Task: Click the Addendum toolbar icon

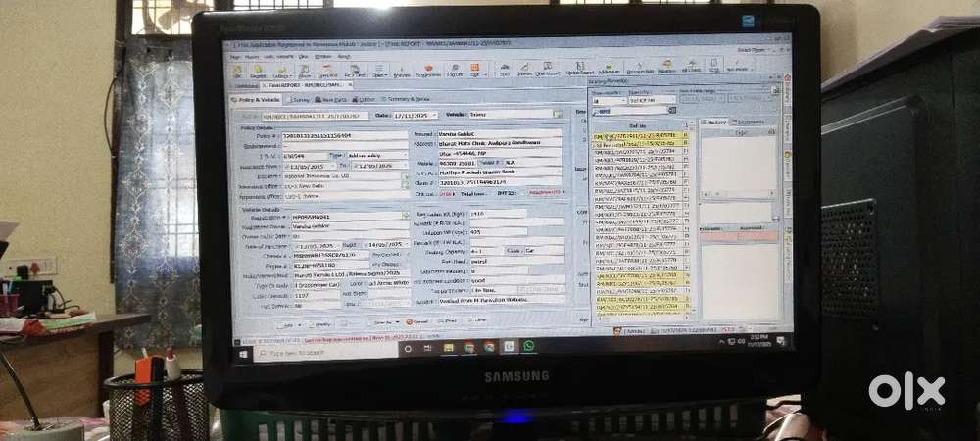Action: click(x=609, y=69)
